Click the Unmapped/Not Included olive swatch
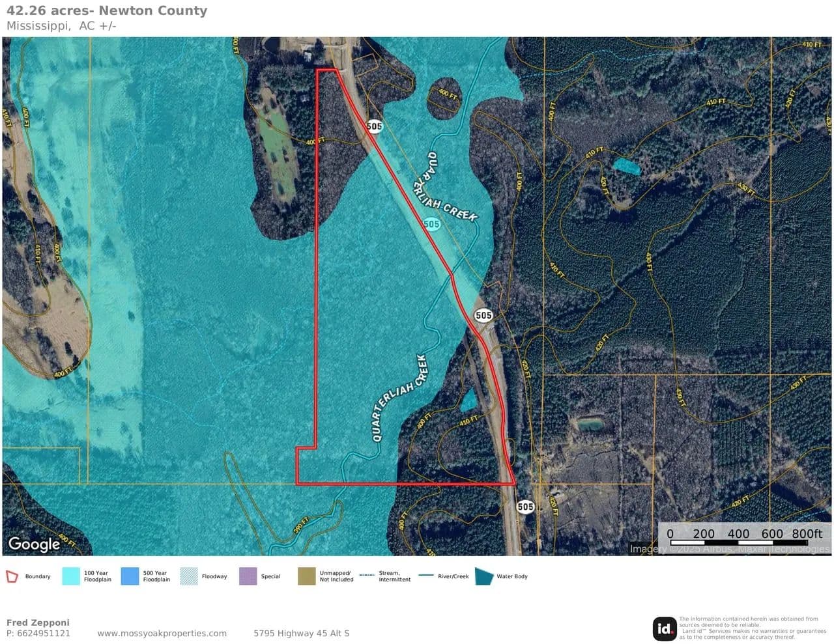Viewport: 834px width, 644px height. (x=307, y=576)
